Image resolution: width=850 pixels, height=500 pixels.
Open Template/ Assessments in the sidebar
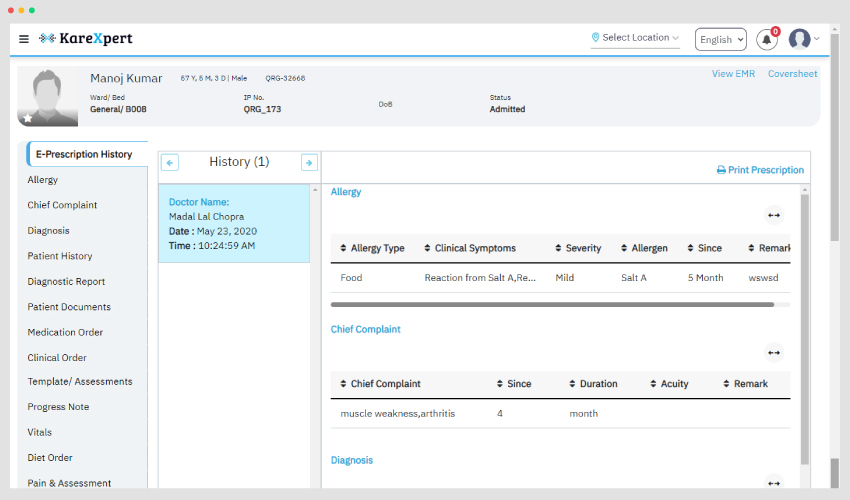pos(80,382)
